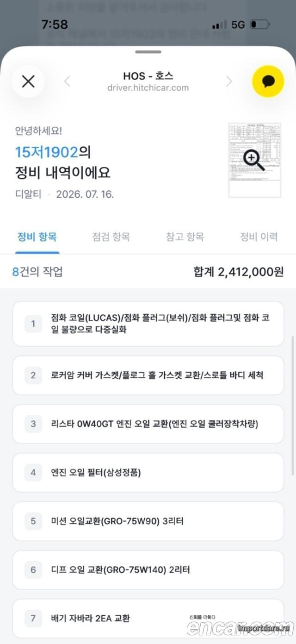Open item 4 엔진 오일 필터(삼성정품)
296x644 pixels.
[148, 473]
